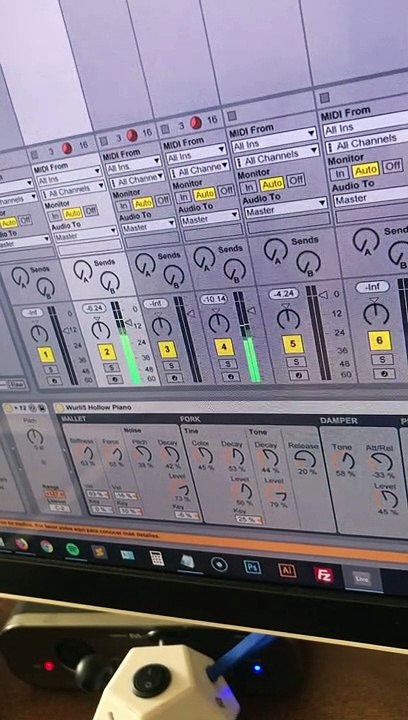Click track 4 volume field showing -10.14
The width and height of the screenshot is (408, 720).
tap(214, 299)
